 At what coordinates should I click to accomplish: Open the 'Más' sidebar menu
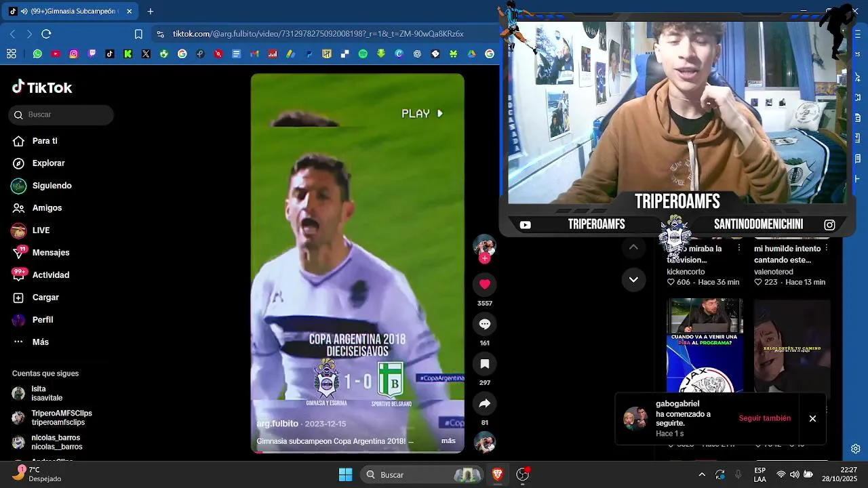click(41, 342)
